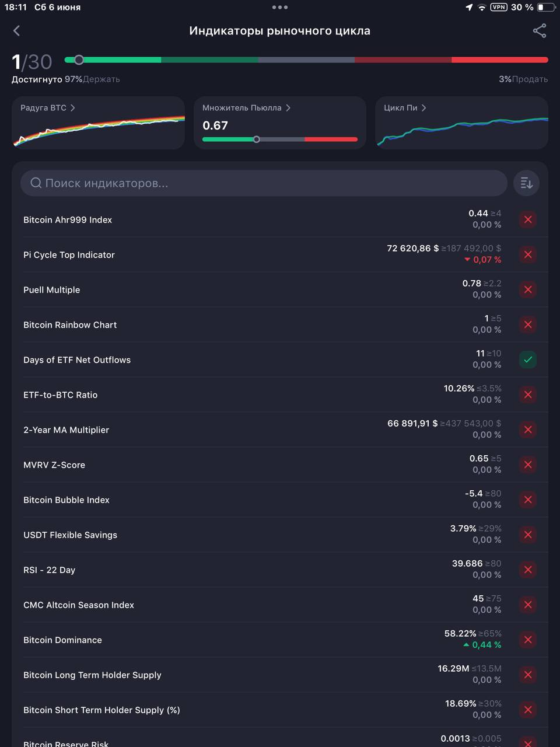Click the red X beside MVRV Z-Score

(528, 465)
